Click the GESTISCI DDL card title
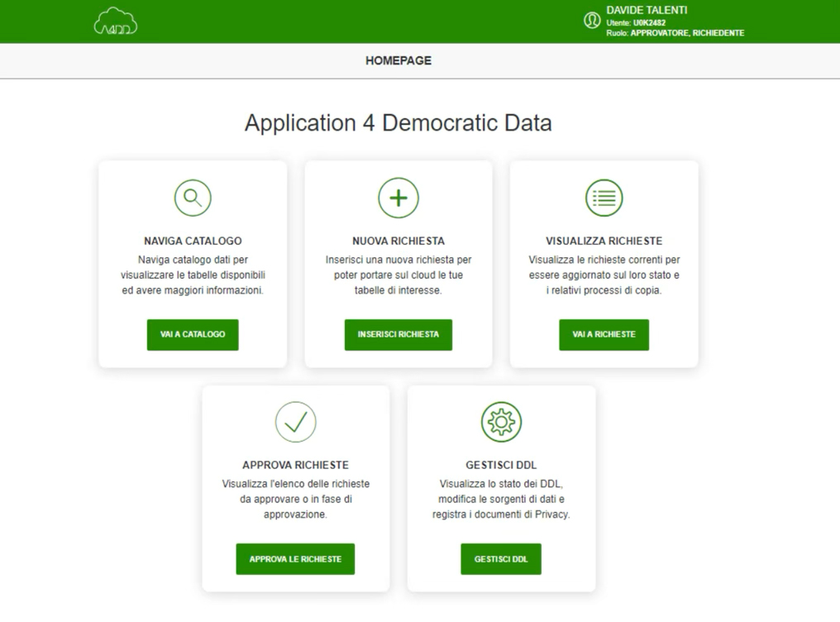The image size is (840, 622). click(501, 465)
